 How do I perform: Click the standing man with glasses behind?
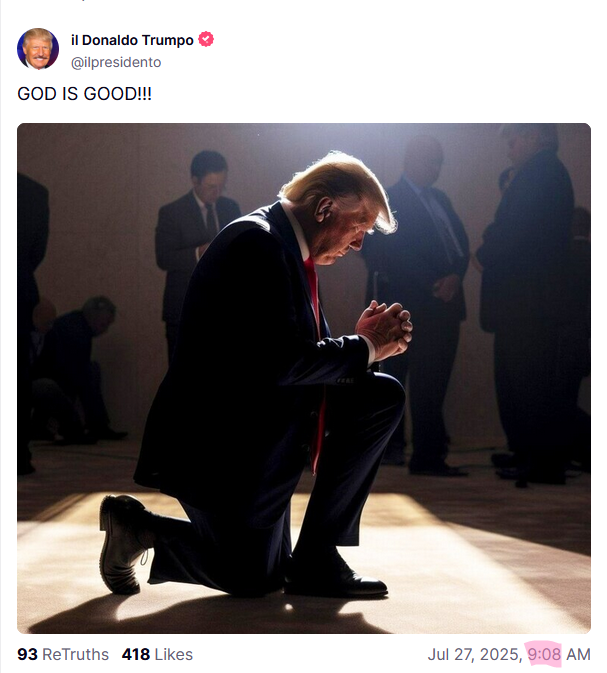point(198,240)
